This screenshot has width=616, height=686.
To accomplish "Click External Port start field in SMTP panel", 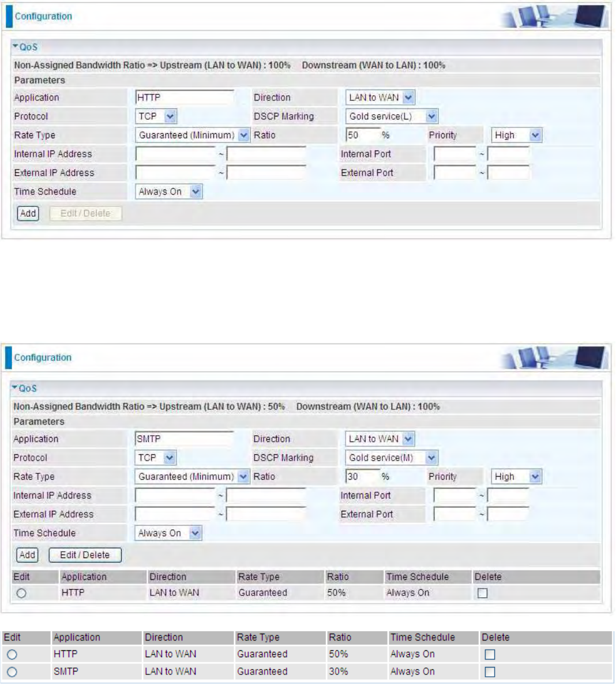I will pyautogui.click(x=455, y=514).
